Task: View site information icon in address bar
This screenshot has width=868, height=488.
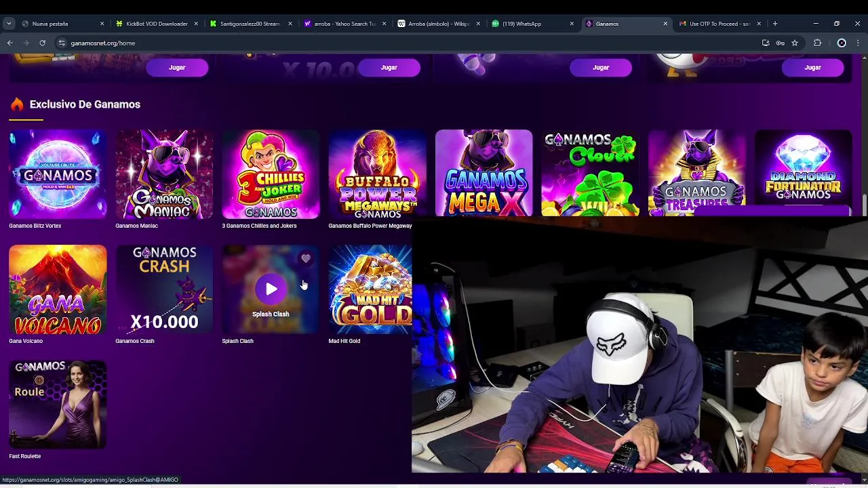Action: click(62, 43)
